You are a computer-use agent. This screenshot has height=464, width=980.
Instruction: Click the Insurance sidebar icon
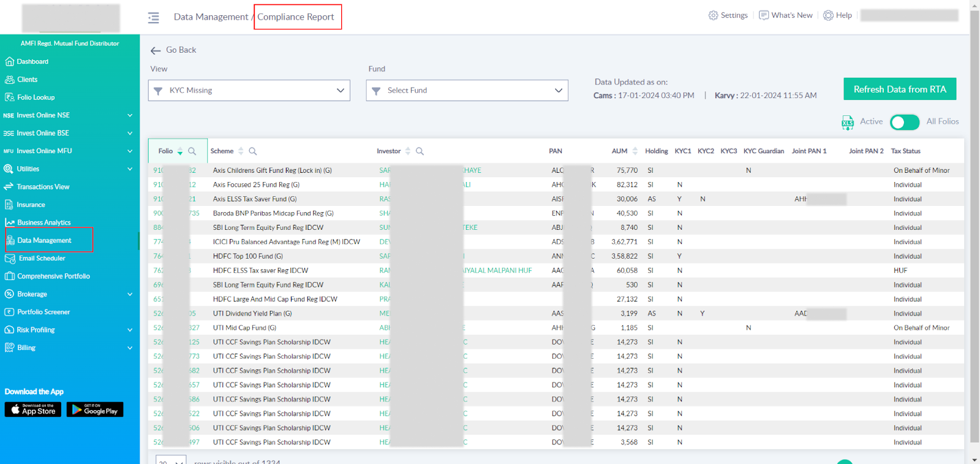[x=9, y=205]
